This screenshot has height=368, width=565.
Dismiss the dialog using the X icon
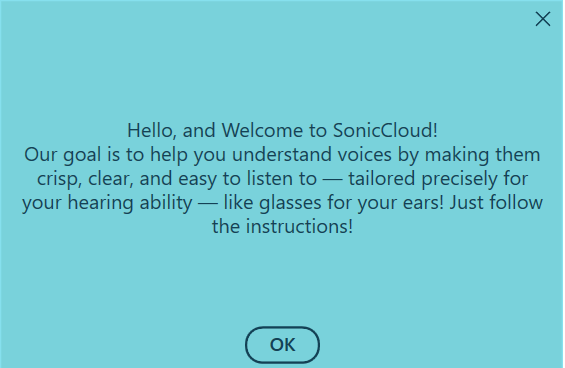[543, 19]
